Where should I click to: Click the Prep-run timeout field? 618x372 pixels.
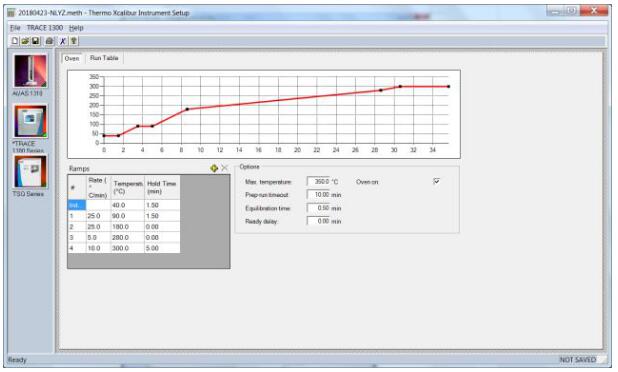pyautogui.click(x=318, y=195)
